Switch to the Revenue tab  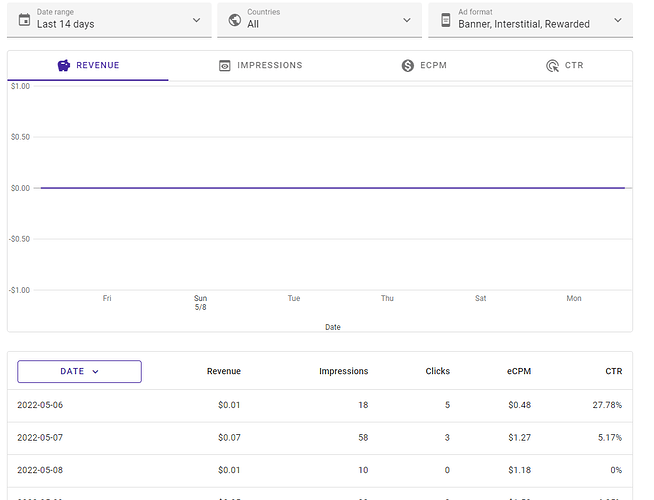tap(88, 65)
